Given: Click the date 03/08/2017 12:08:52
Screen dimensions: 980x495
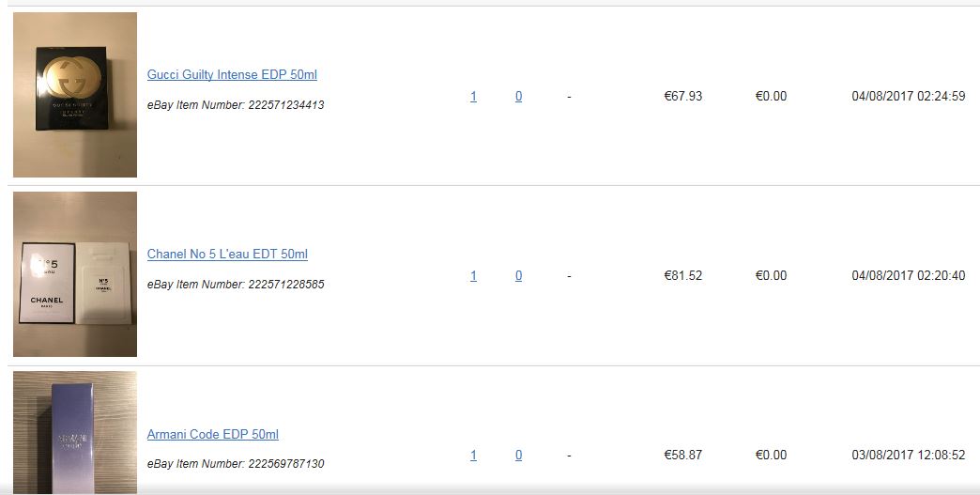Looking at the screenshot, I should coord(908,455).
